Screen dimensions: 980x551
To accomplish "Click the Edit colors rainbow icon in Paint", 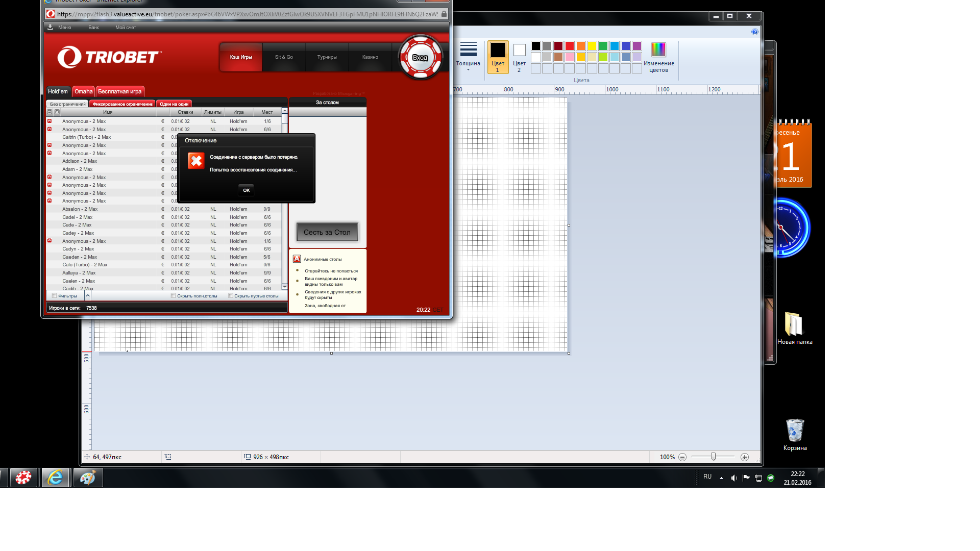I will click(658, 57).
